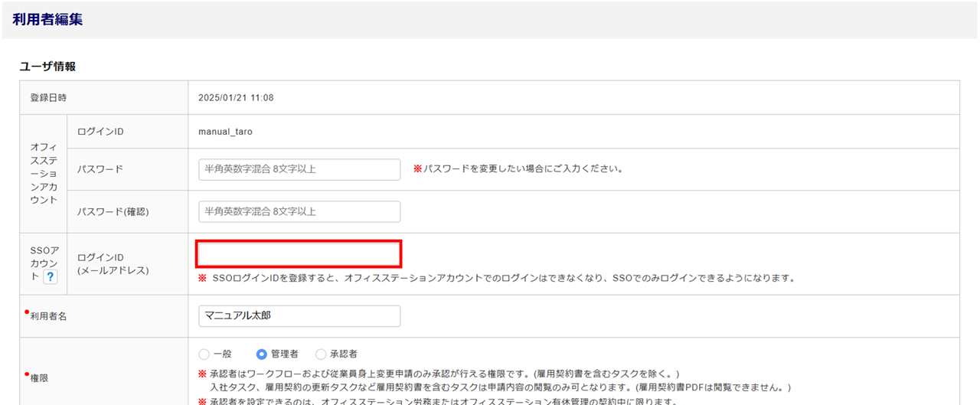Click the オフィスステーションアカウント group label

[44, 173]
